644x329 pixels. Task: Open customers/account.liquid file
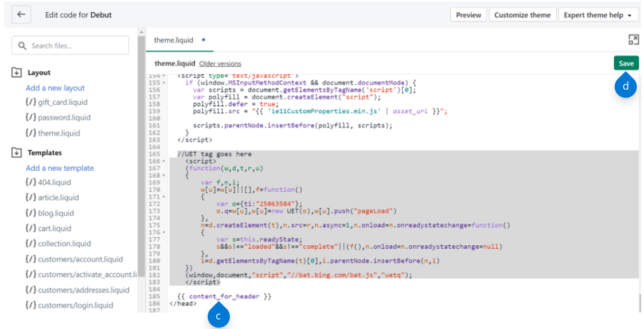tap(74, 259)
